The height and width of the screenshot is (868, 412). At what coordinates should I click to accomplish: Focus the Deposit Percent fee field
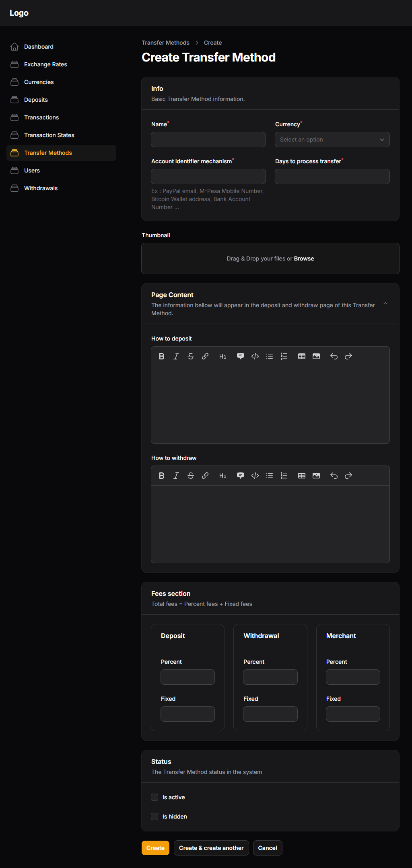[187, 677]
